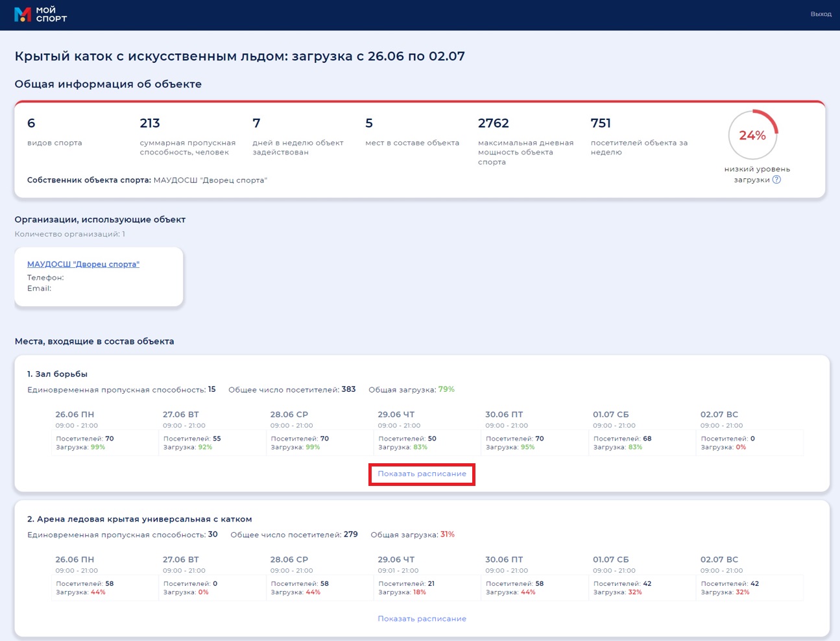Viewport: 840px width, 641px height.
Task: Select 29.06 ЧТ in Арена ледовая
Action: pos(396,559)
